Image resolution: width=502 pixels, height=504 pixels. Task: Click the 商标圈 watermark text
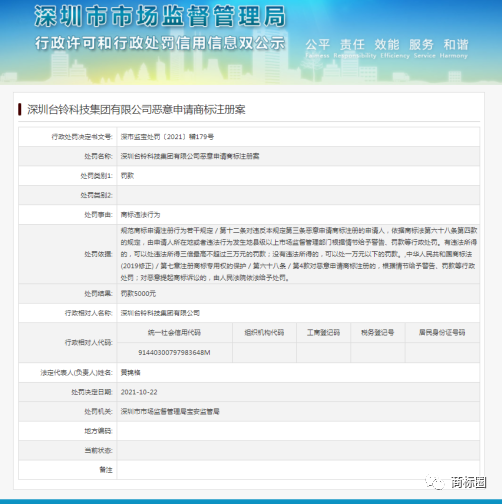pos(469,482)
